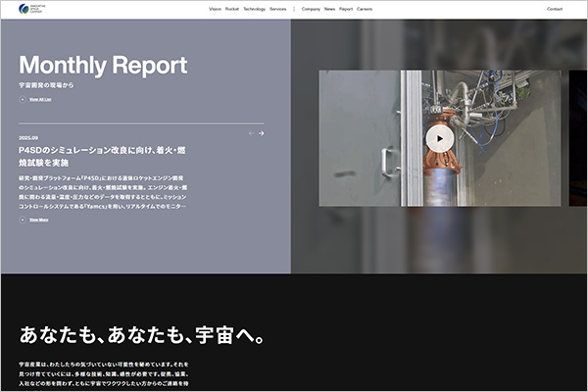Select Report in the navigation bar

(x=346, y=9)
